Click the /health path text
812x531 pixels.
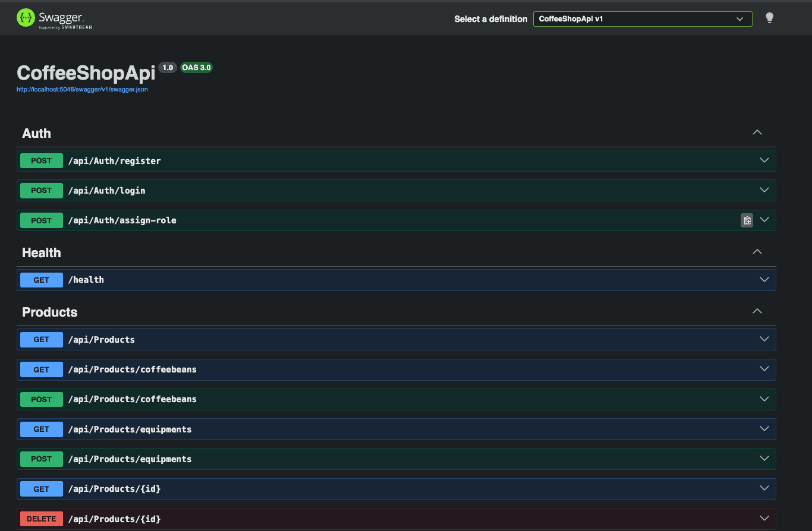(86, 280)
